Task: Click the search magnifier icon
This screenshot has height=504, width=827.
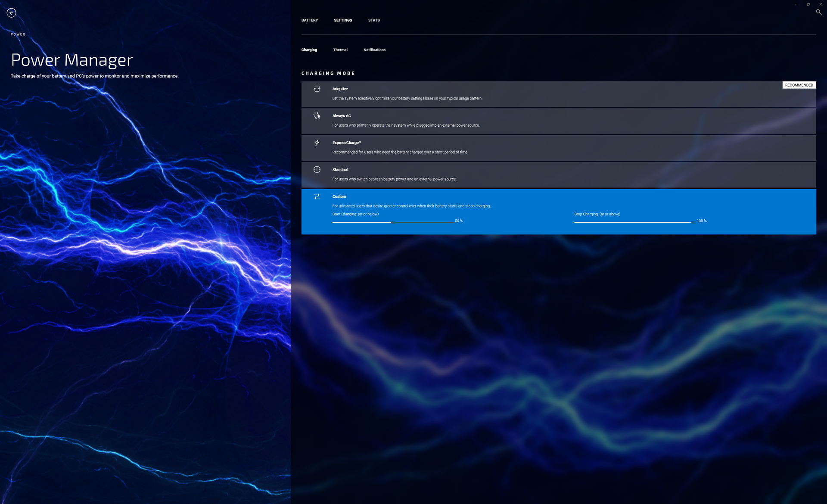Action: coord(818,12)
